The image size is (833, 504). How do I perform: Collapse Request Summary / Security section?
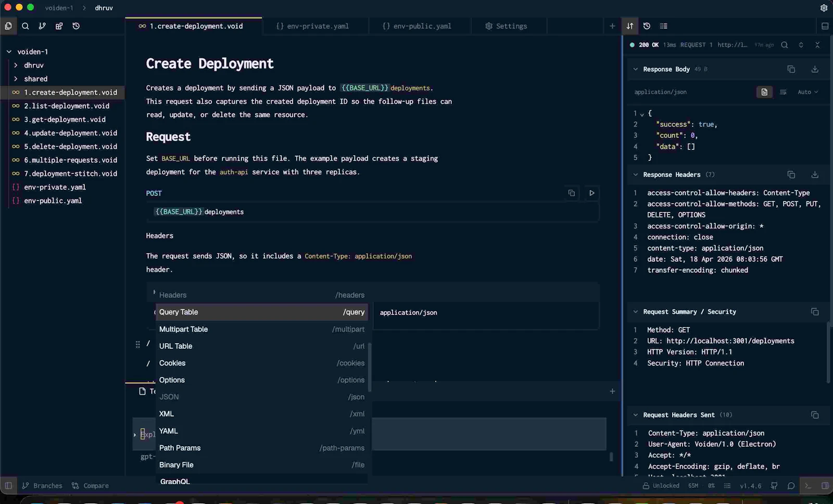tap(635, 312)
